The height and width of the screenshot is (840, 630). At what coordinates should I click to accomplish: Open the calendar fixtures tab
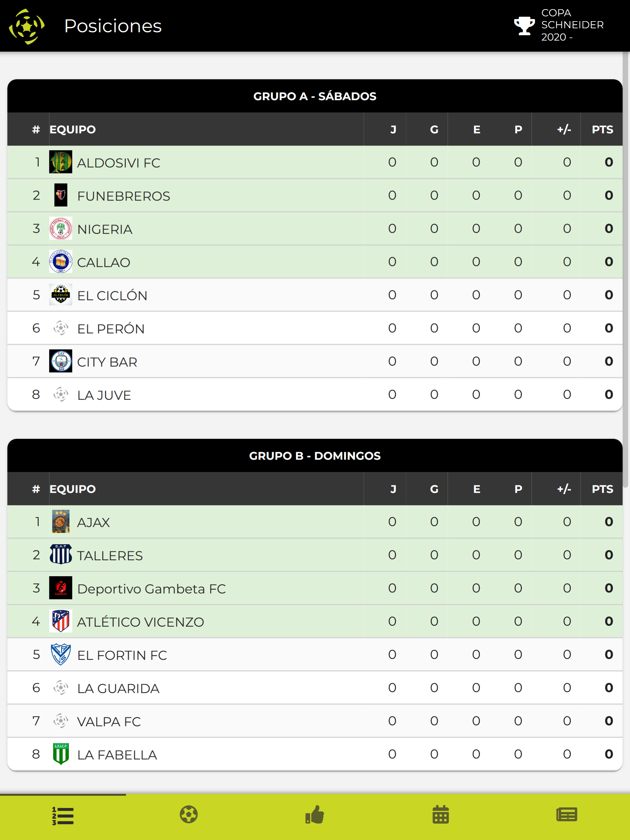pos(441,814)
